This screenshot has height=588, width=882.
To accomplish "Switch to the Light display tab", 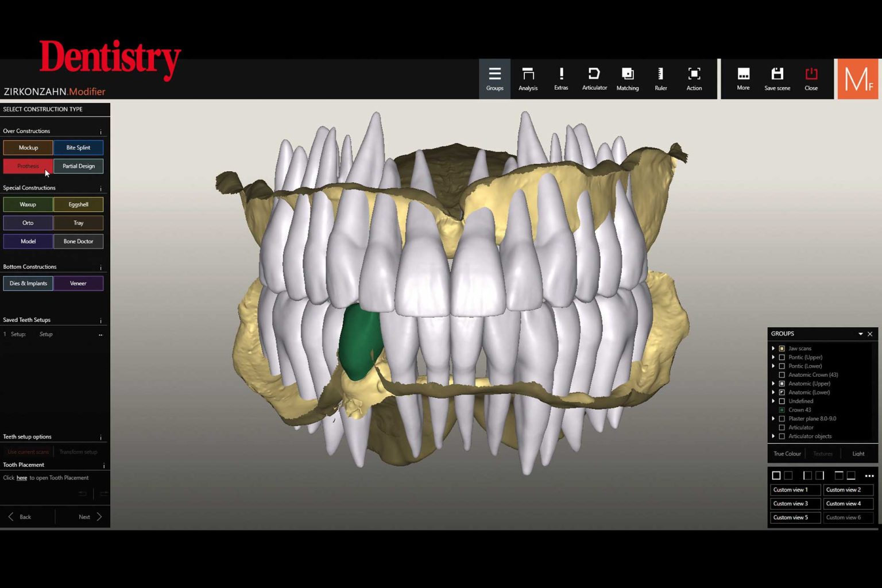I will pyautogui.click(x=858, y=453).
